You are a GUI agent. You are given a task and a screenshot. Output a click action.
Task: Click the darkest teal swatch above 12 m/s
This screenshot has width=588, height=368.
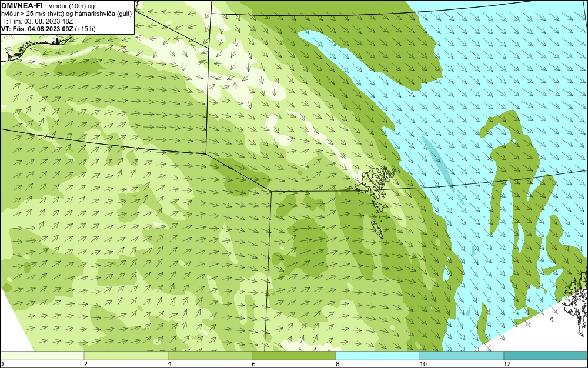pyautogui.click(x=546, y=356)
